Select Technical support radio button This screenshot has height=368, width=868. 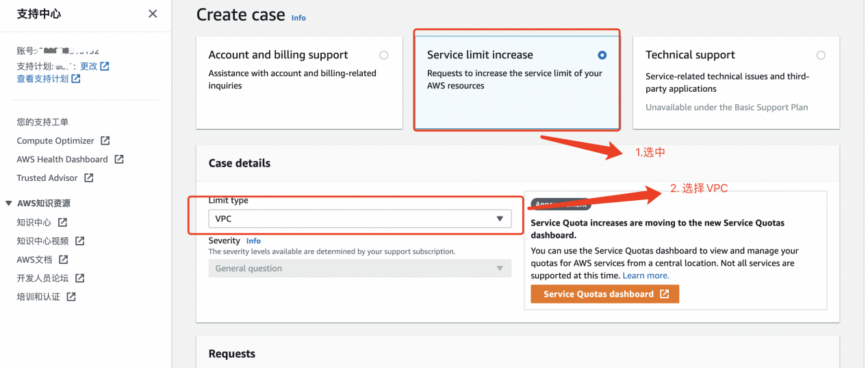821,55
